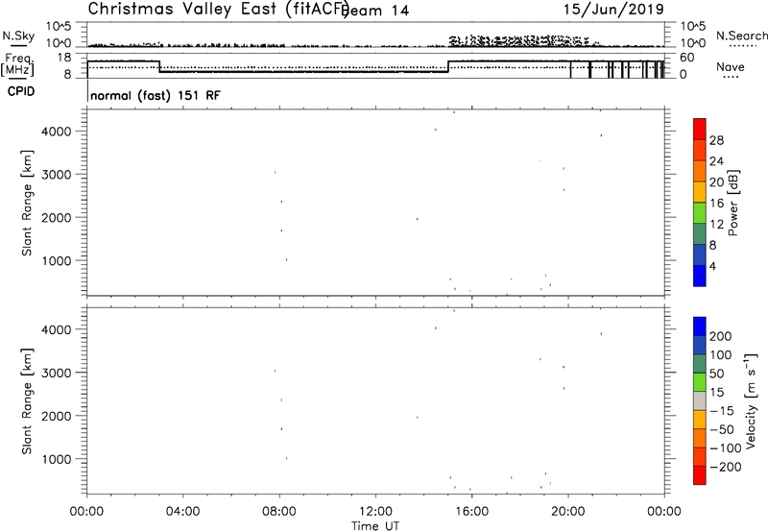This screenshot has height=532, width=768.
Task: Click the '60' Nave axis tick label
Action: coord(686,58)
